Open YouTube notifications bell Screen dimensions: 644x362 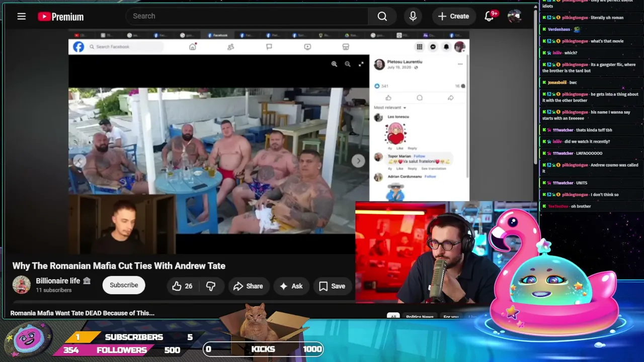point(489,16)
